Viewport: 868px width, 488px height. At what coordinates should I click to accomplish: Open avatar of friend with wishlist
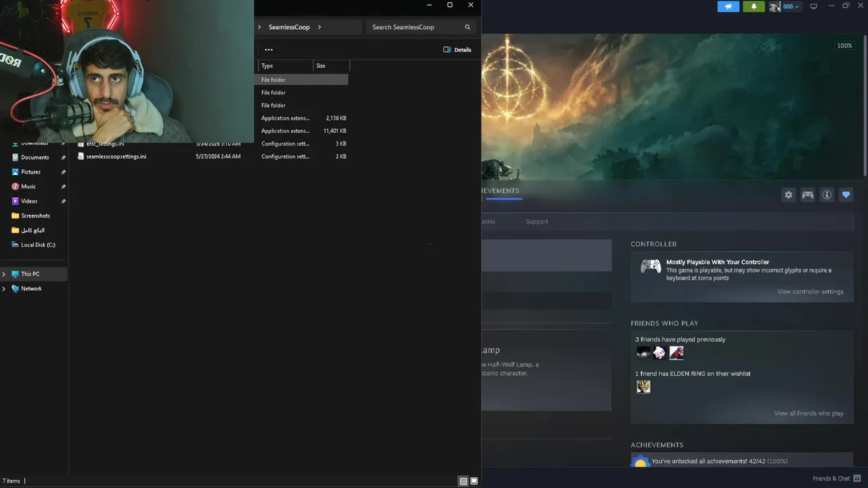(644, 386)
